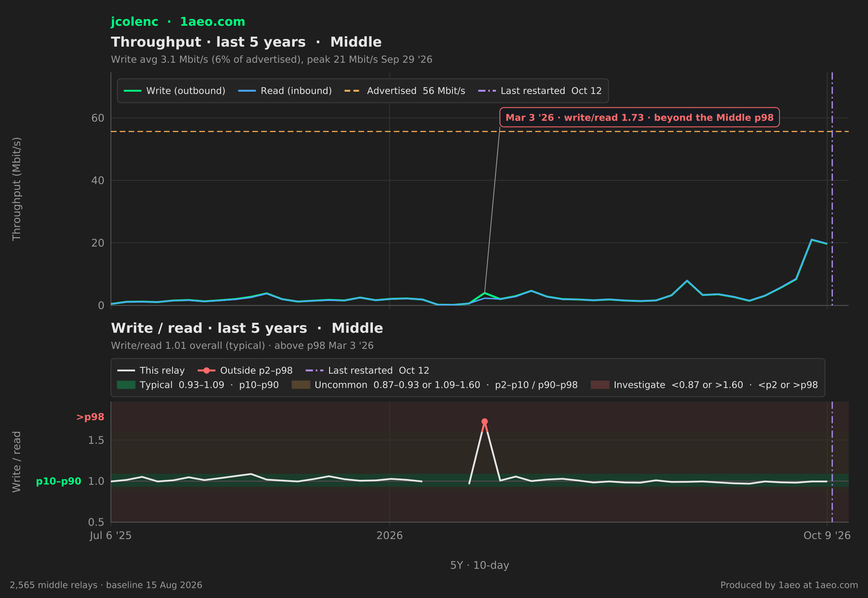
Task: Click the red Investigate legend swatch
Action: (600, 385)
